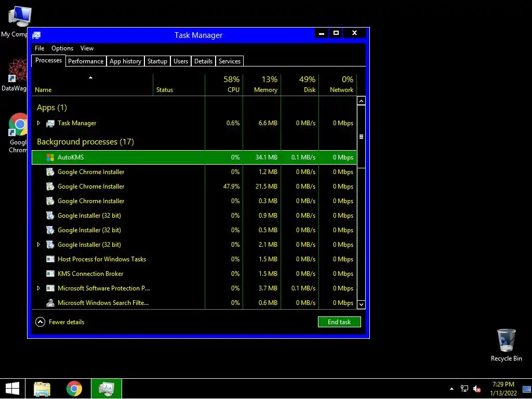Click the Background processes (17) heading
Screen dimensions: 532x399
pyautogui.click(x=86, y=142)
